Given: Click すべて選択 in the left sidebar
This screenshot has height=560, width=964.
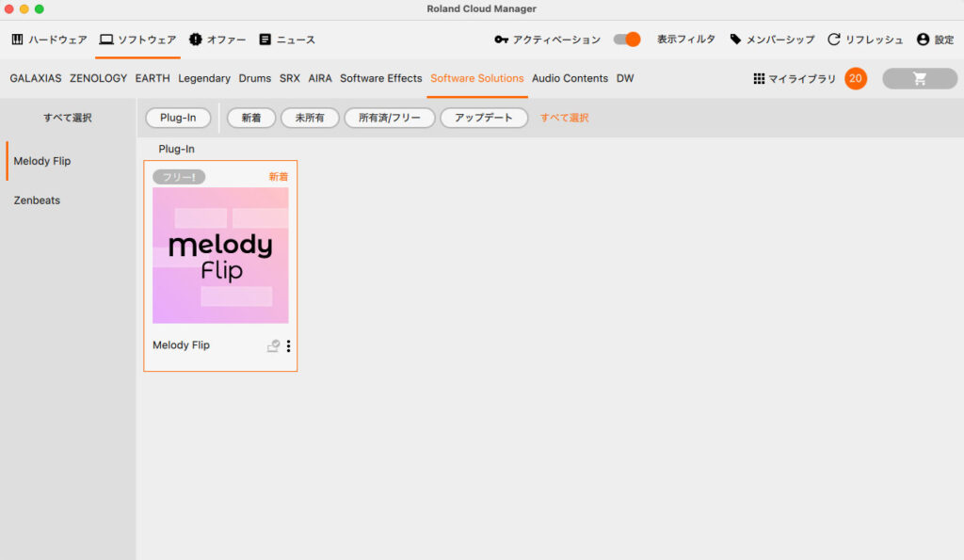Looking at the screenshot, I should point(68,118).
